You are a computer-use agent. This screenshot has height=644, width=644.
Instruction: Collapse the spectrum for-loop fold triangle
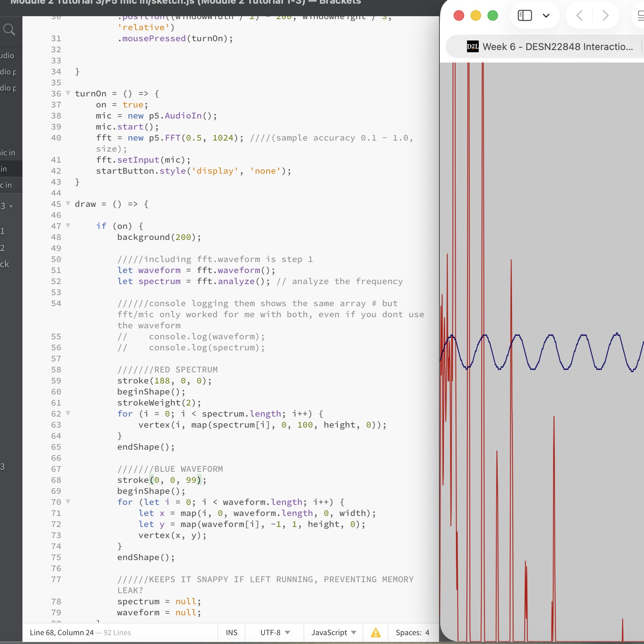pyautogui.click(x=68, y=414)
